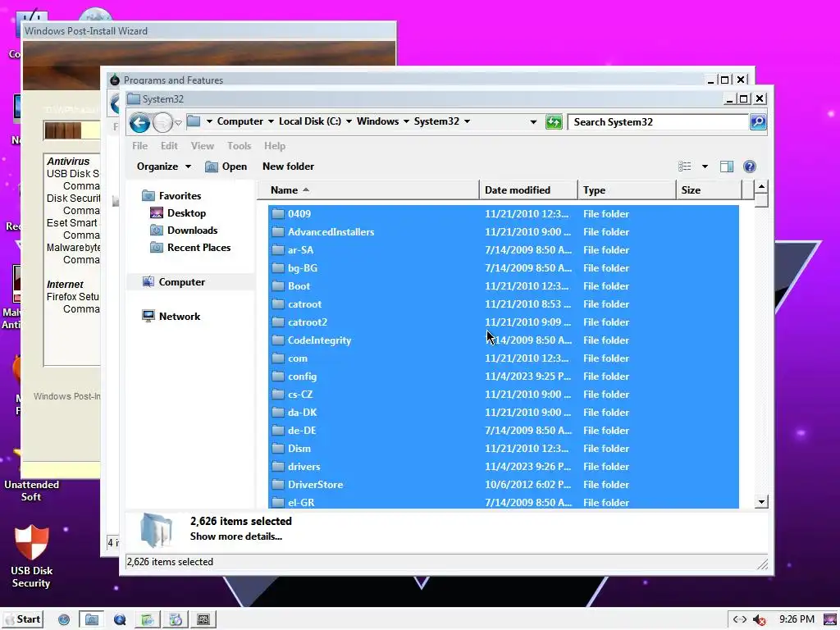
Task: Sort by the Name column header
Action: 368,190
